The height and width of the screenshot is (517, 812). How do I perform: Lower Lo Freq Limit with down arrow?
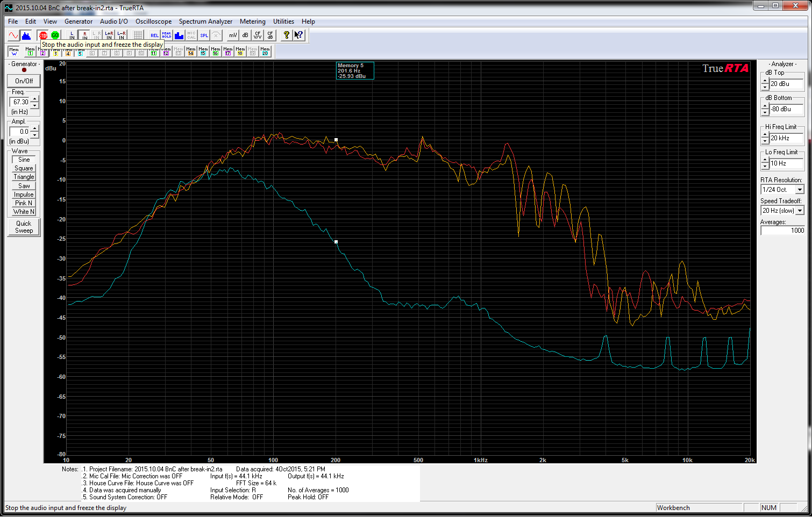[x=765, y=167]
